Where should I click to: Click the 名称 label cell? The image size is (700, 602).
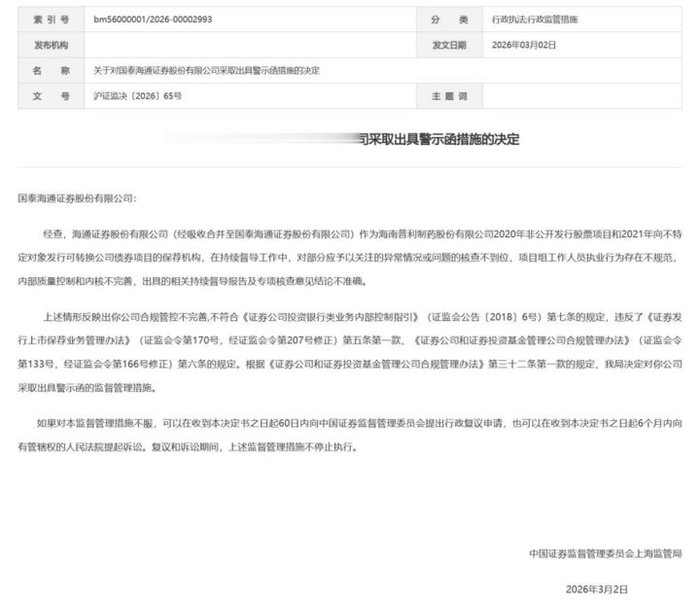[52, 70]
